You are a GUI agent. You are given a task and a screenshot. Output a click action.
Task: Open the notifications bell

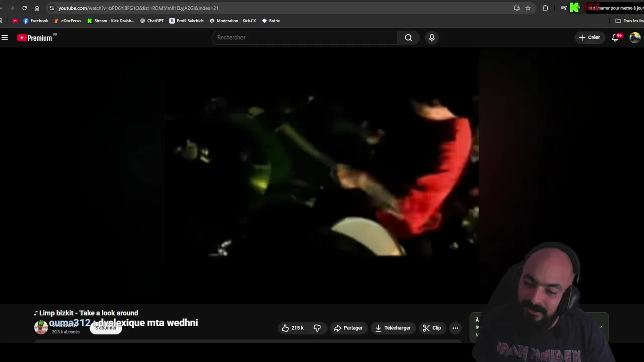pos(616,38)
